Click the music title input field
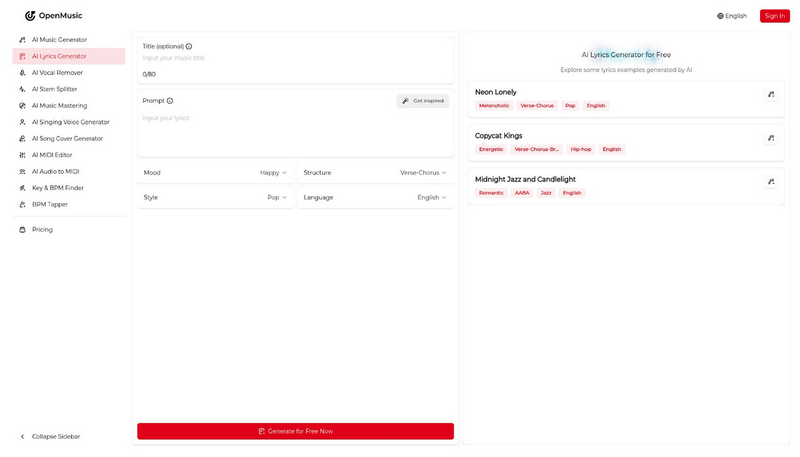 295,58
